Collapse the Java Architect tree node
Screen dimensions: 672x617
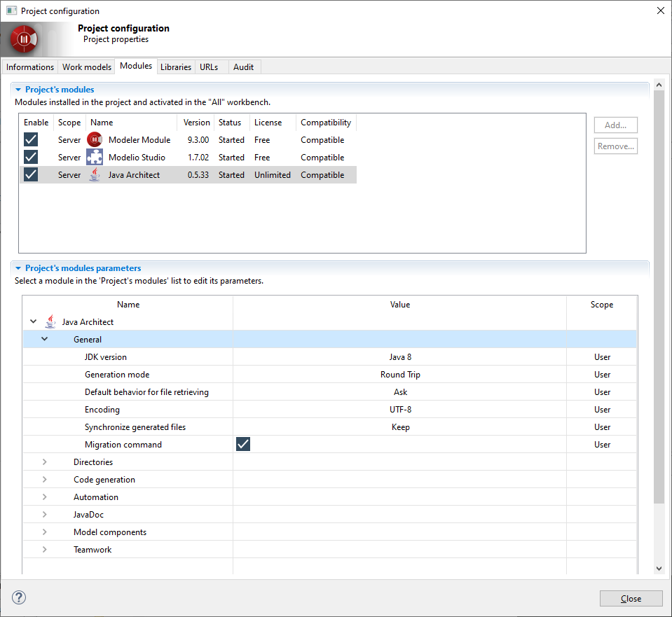tap(34, 321)
